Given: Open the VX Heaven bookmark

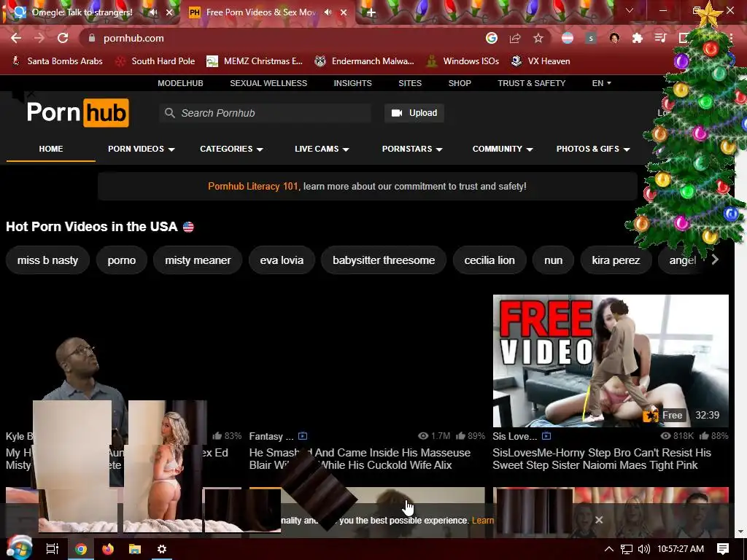Looking at the screenshot, I should [541, 61].
